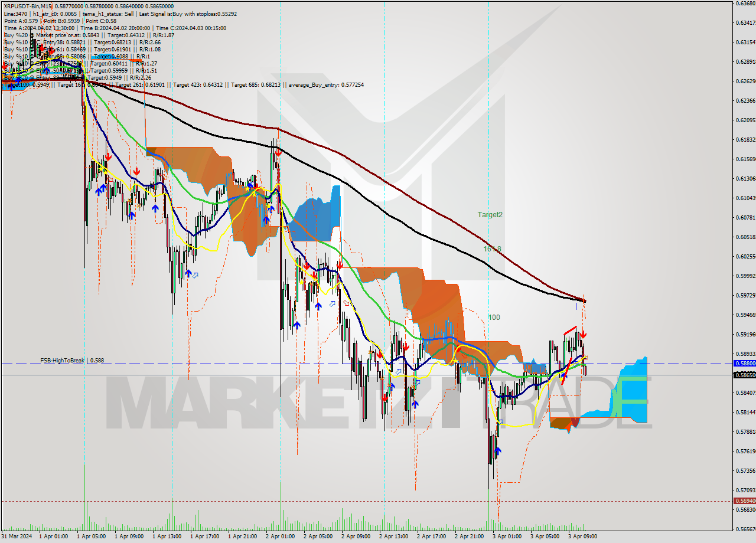Screen dimensions: 756x543
Task: Select the '31 Mar 2024' time label
Action: click(17, 537)
